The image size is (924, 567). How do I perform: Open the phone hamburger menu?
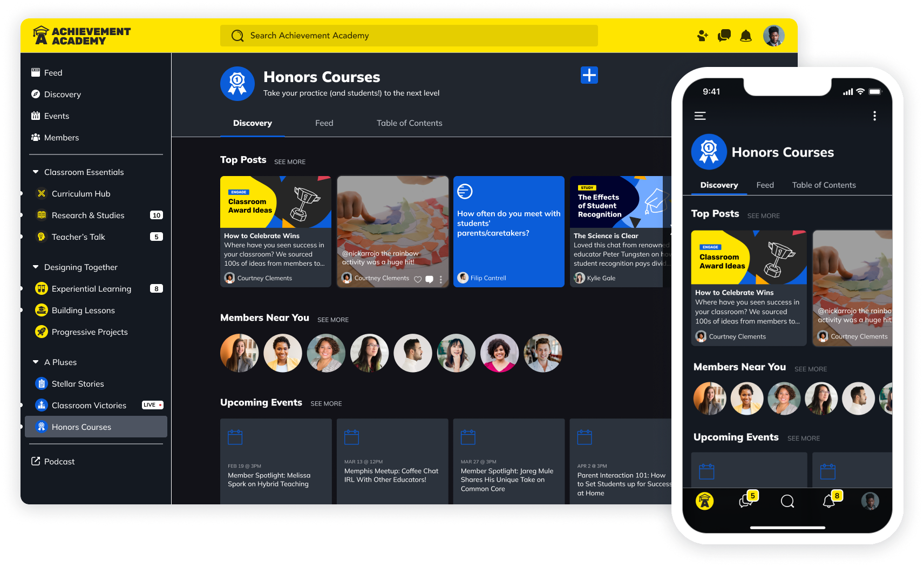coord(700,116)
